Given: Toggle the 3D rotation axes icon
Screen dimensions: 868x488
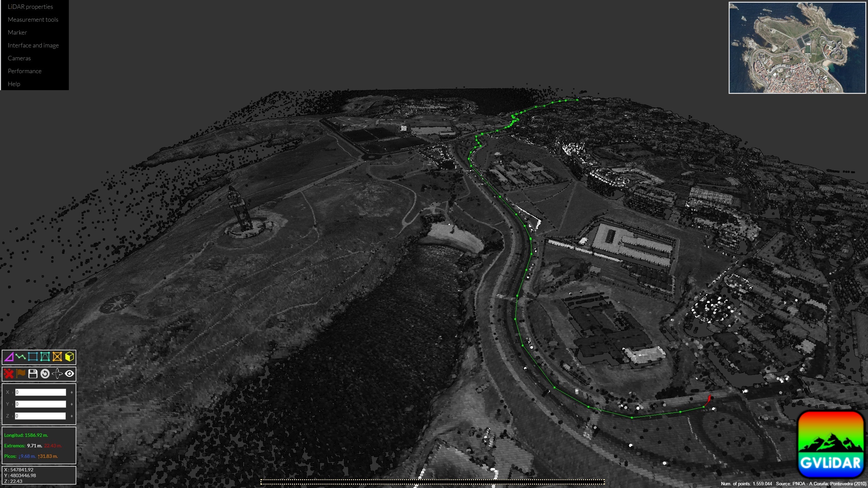Looking at the screenshot, I should pyautogui.click(x=57, y=374).
